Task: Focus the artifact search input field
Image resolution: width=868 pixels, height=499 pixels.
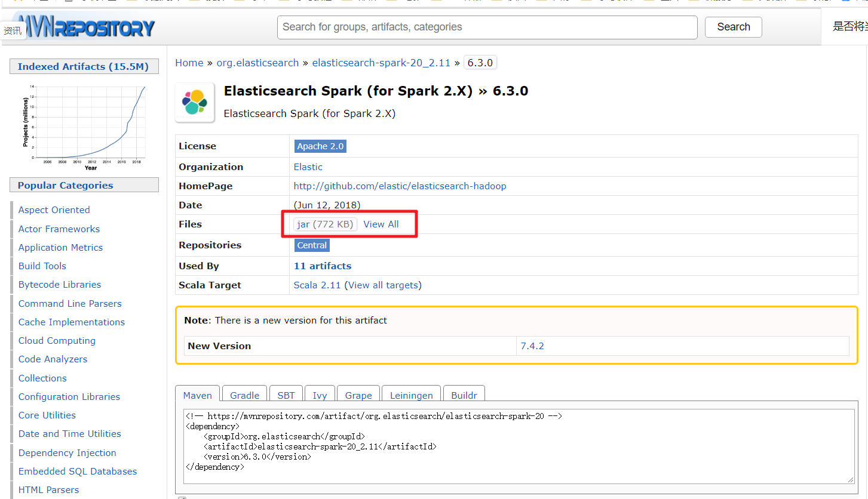Action: tap(487, 27)
